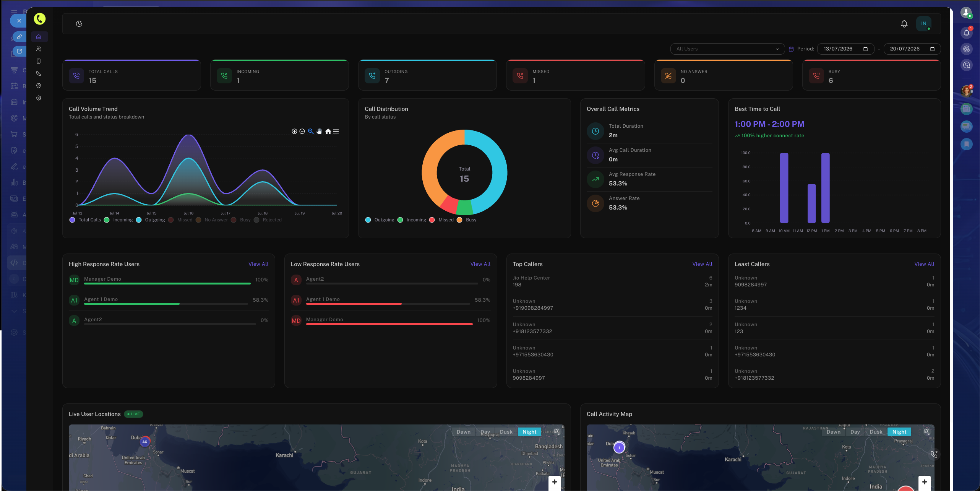
Task: Open the phone calls sidebar icon
Action: pyautogui.click(x=39, y=73)
